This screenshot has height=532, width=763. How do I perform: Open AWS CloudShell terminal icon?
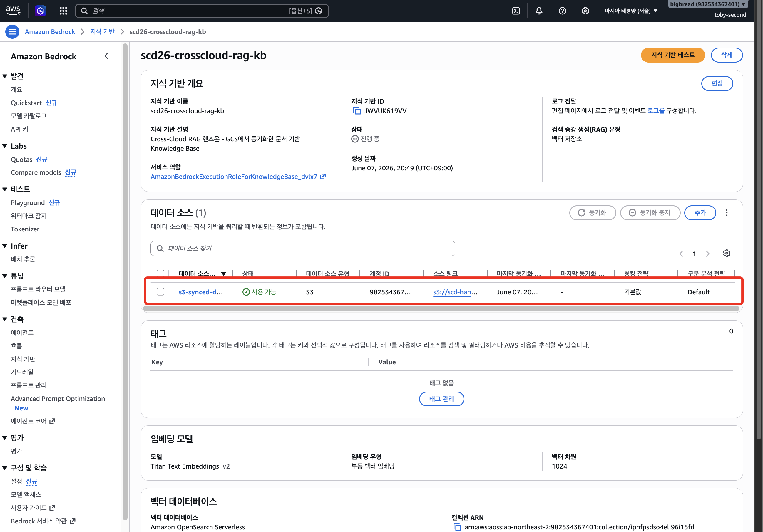click(x=516, y=11)
